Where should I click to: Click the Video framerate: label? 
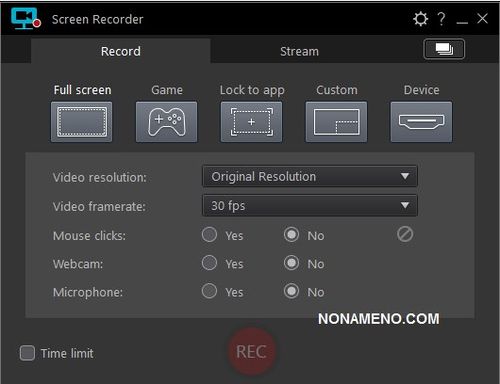click(99, 207)
